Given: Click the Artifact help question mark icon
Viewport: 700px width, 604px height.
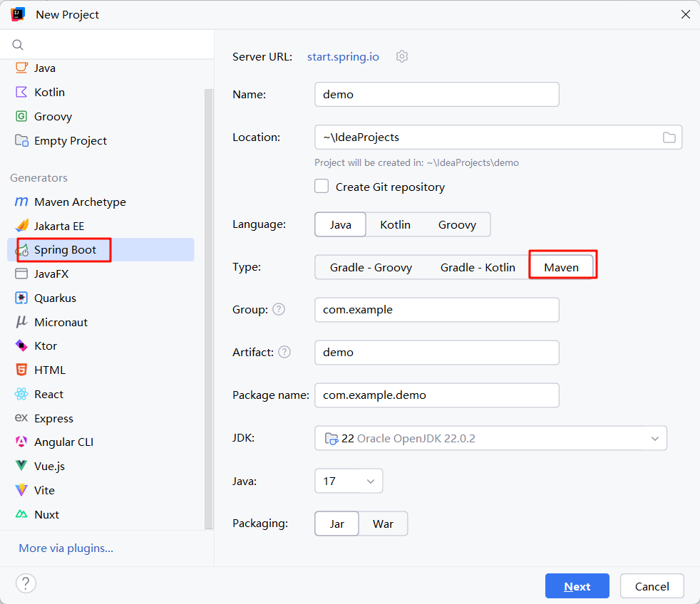Looking at the screenshot, I should coord(284,352).
